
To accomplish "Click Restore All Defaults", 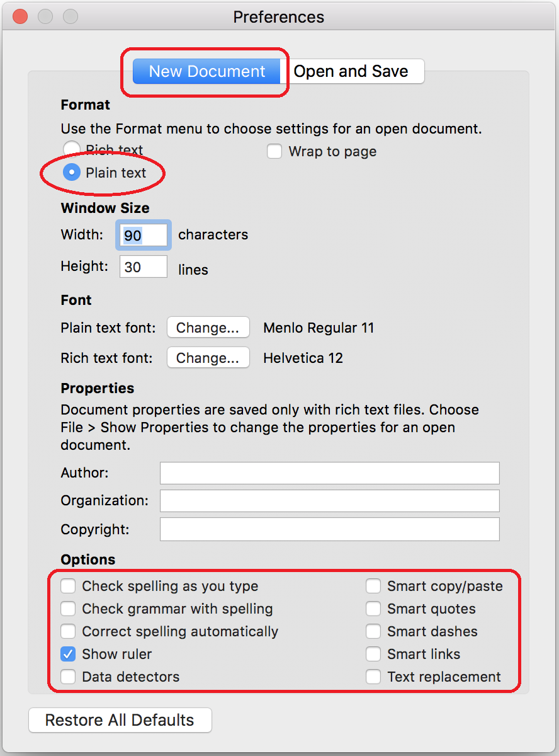I will [x=120, y=720].
